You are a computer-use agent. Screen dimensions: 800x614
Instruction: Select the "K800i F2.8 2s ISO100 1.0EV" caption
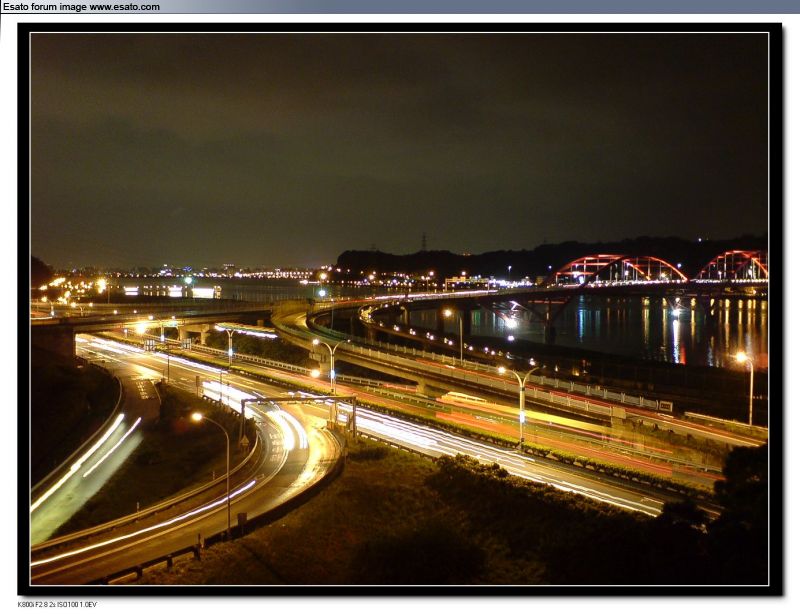57,604
